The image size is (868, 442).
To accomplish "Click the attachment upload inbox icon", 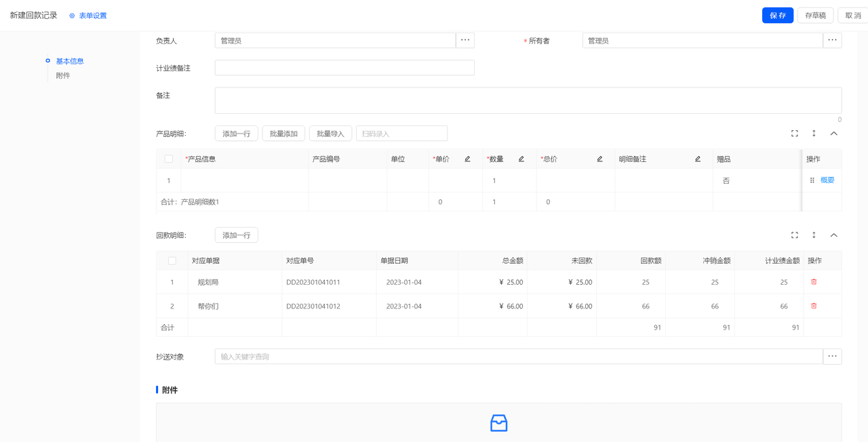I will 498,423.
